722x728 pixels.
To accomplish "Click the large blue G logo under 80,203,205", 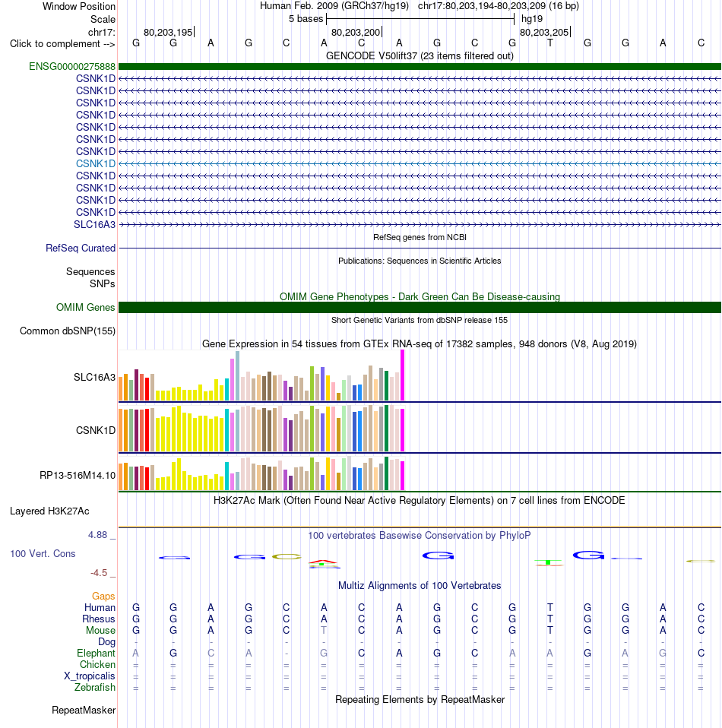I will coord(588,555).
